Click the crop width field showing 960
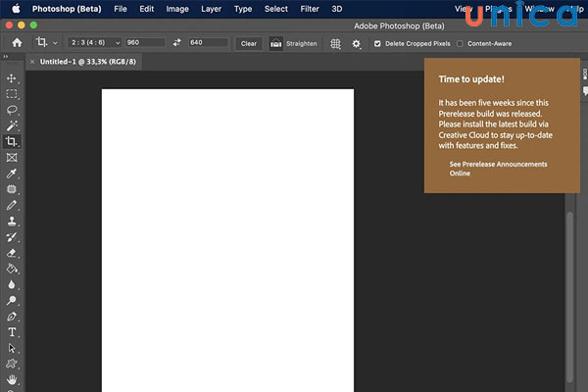588x392 pixels. [x=145, y=43]
